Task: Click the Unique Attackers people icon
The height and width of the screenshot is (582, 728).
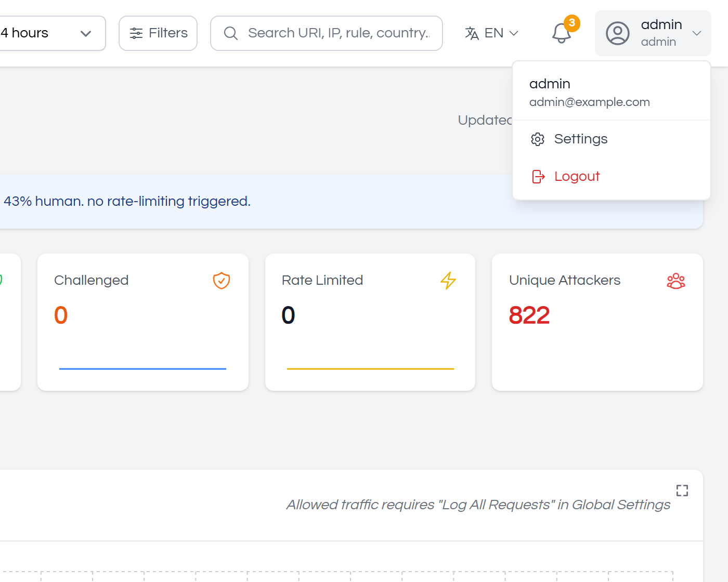Action: tap(676, 281)
